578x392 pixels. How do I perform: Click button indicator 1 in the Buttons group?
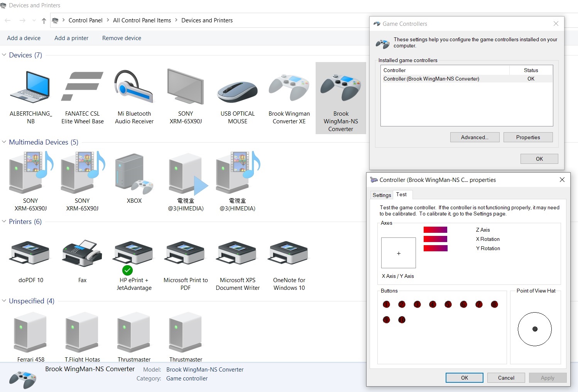click(386, 305)
